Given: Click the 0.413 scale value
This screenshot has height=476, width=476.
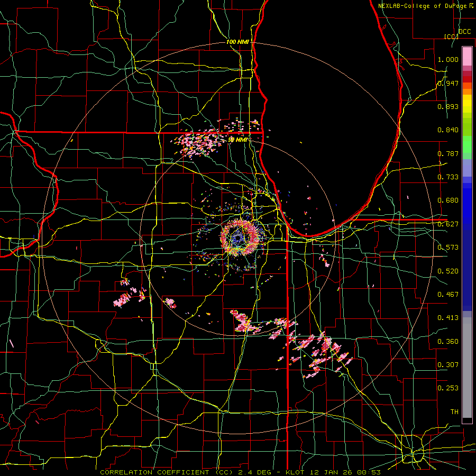Looking at the screenshot, I should [x=448, y=318].
